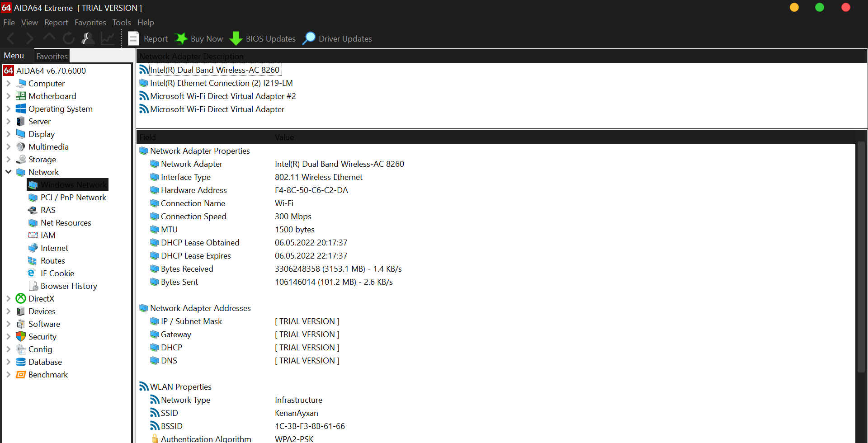The image size is (868, 443).
Task: Open the Help menu
Action: (x=146, y=22)
